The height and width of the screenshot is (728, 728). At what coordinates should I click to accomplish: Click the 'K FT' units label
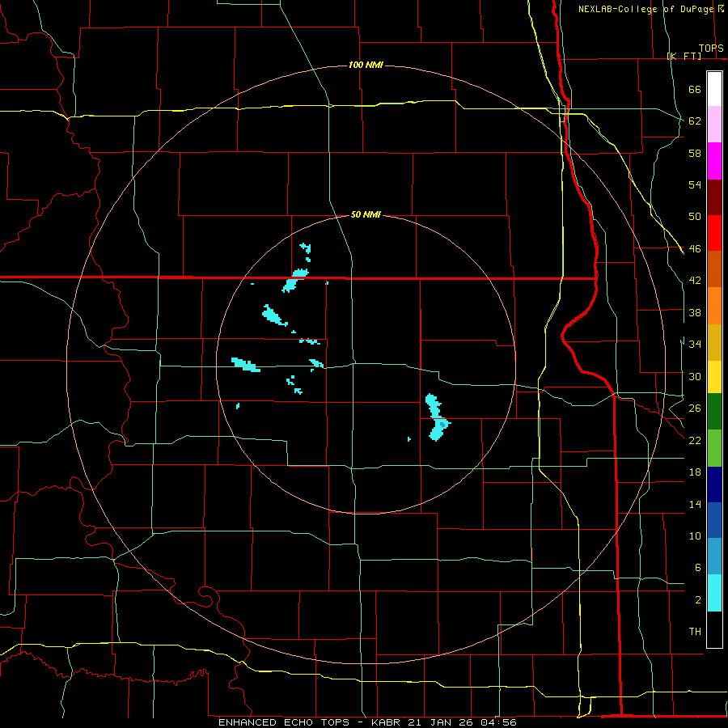[684, 56]
